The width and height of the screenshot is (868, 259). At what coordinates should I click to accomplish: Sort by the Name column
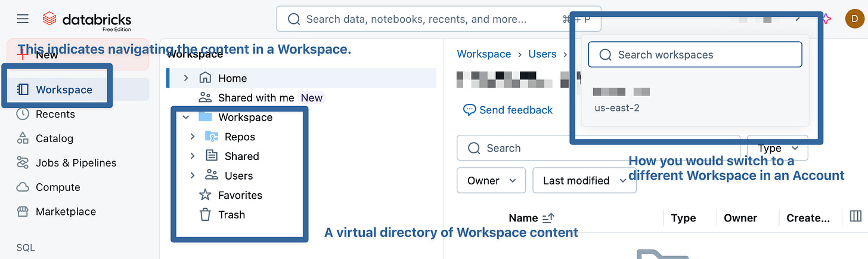531,218
